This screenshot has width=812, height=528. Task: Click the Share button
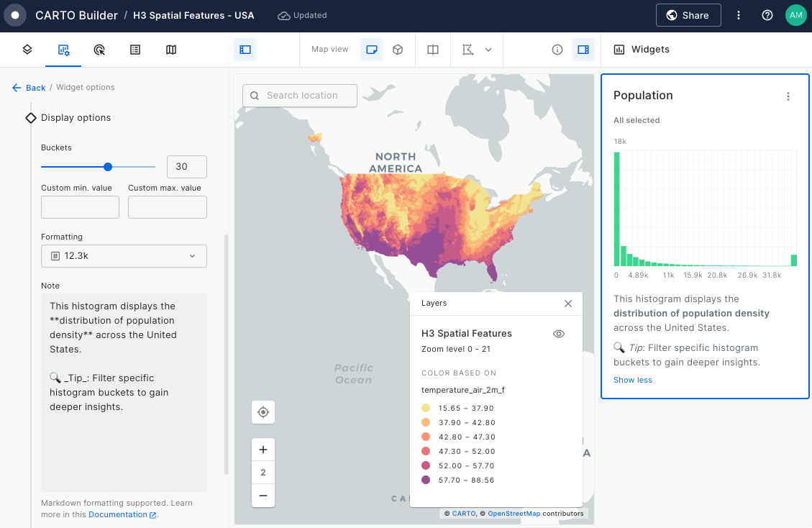(x=688, y=15)
